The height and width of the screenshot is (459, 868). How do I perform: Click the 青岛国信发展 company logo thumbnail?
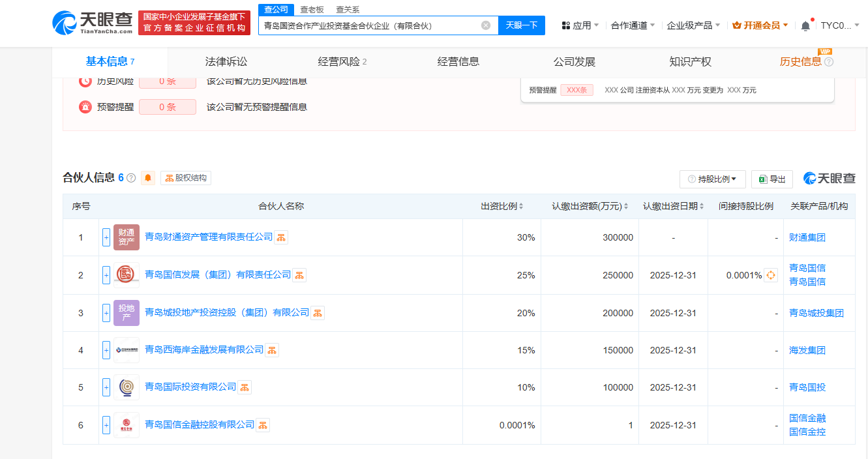(x=126, y=275)
